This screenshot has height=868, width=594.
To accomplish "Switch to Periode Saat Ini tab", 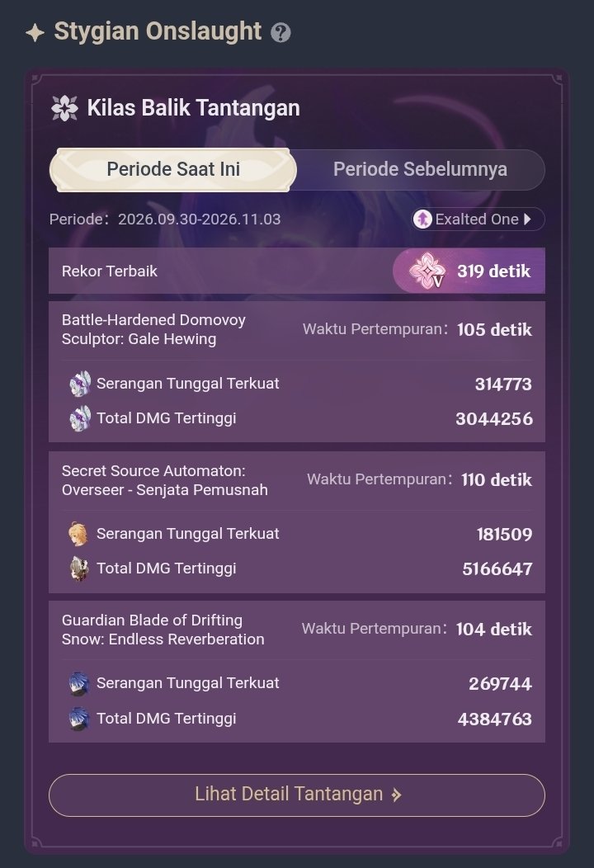I will (173, 169).
